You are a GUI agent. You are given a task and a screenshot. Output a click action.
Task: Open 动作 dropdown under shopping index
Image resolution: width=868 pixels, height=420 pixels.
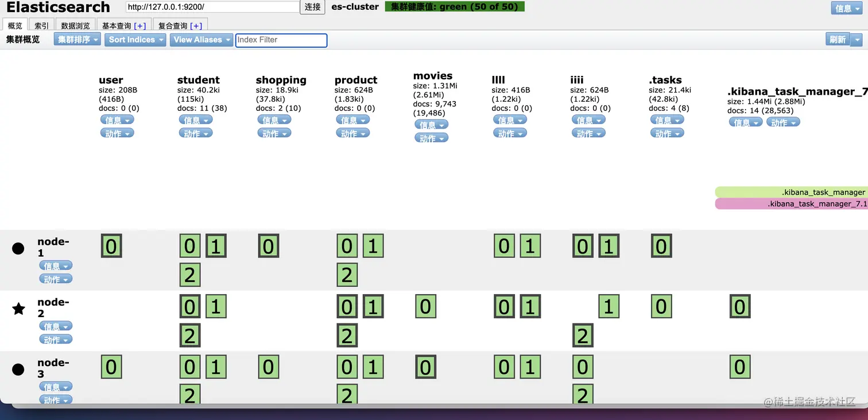[274, 133]
